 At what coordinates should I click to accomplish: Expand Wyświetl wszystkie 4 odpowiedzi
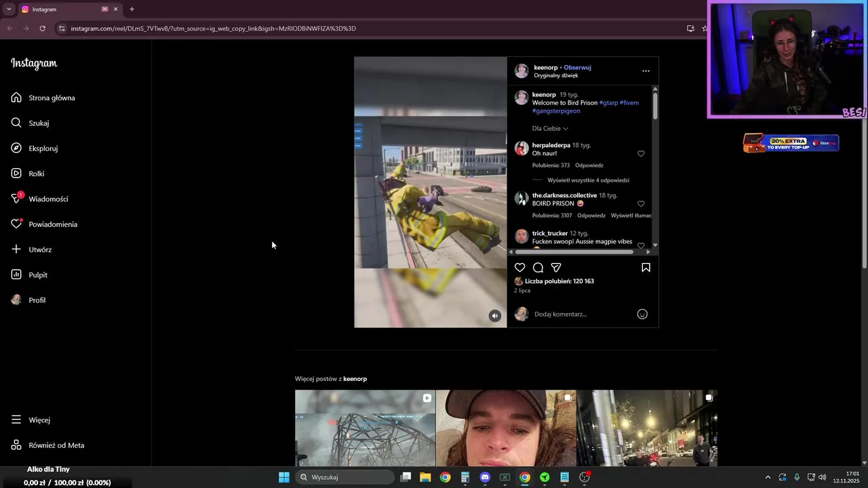pos(588,180)
